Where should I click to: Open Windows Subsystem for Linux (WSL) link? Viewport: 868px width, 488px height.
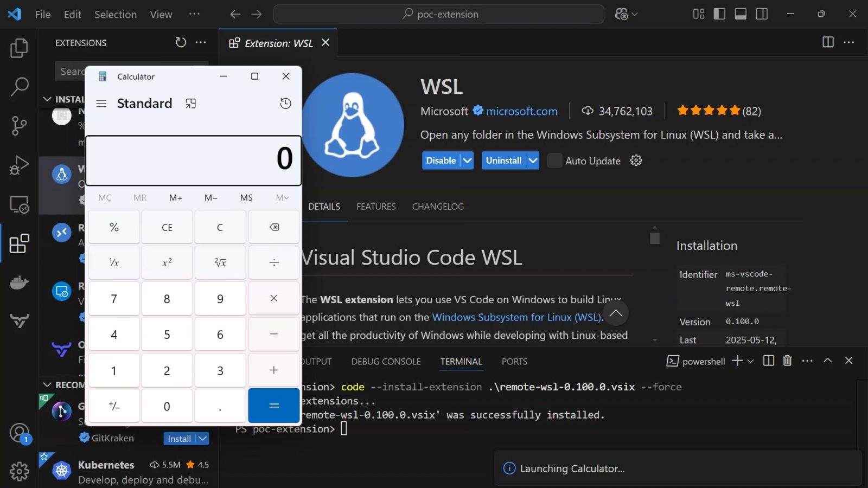pos(517,317)
